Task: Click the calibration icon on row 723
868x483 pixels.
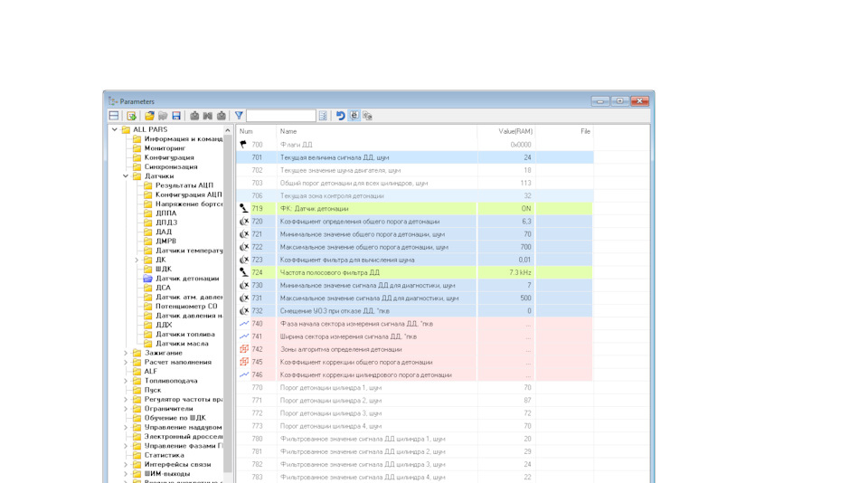Action: click(243, 260)
